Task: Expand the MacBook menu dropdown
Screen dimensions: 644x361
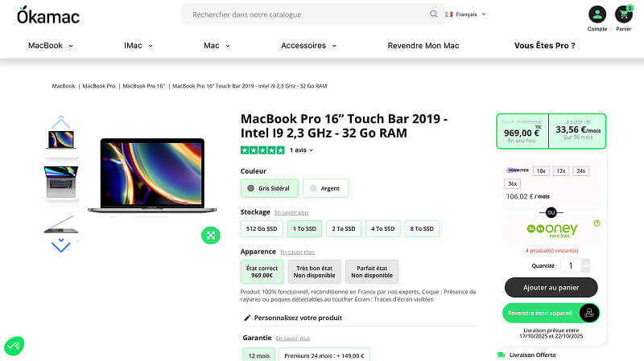Action: tap(51, 46)
